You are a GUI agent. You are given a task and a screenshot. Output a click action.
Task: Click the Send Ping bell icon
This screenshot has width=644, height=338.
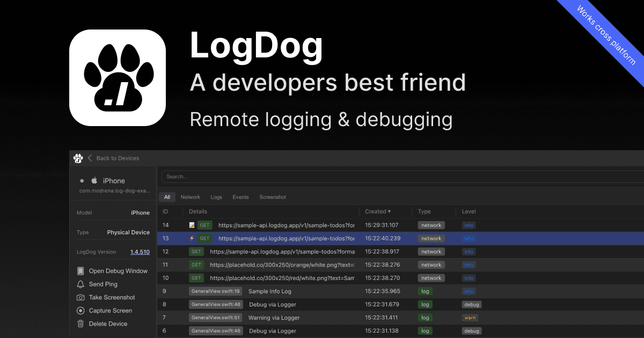(80, 284)
